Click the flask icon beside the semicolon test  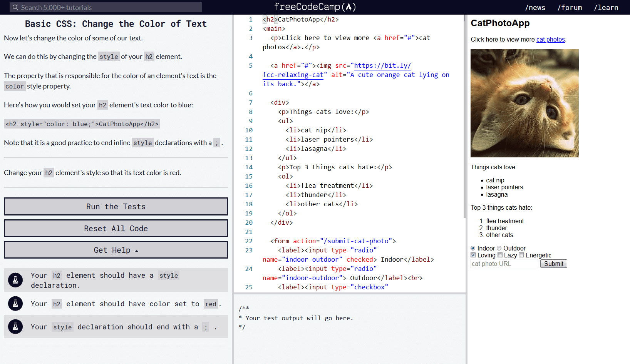coord(15,327)
